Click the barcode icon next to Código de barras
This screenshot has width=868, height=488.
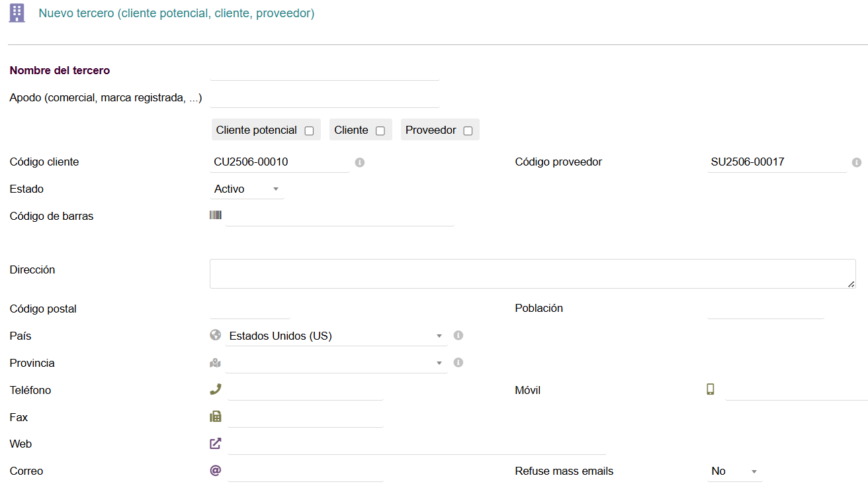pyautogui.click(x=216, y=215)
